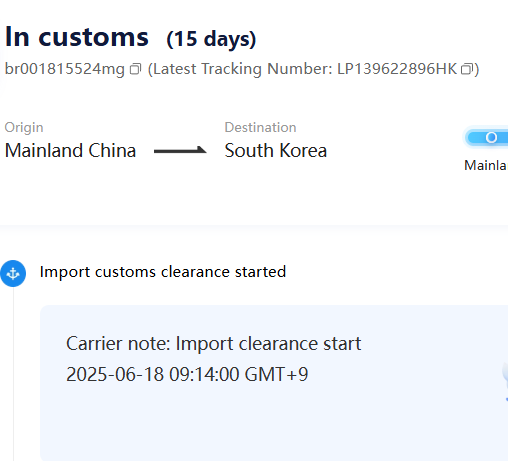Click the Mainland label under progress bar
This screenshot has width=508, height=461.
click(x=486, y=165)
